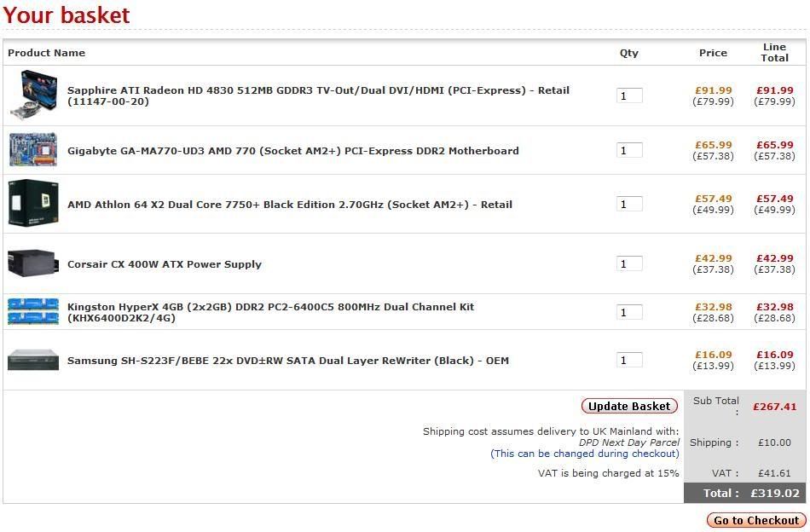
Task: Click the quantity field for Gigabyte motherboard
Action: click(x=629, y=150)
